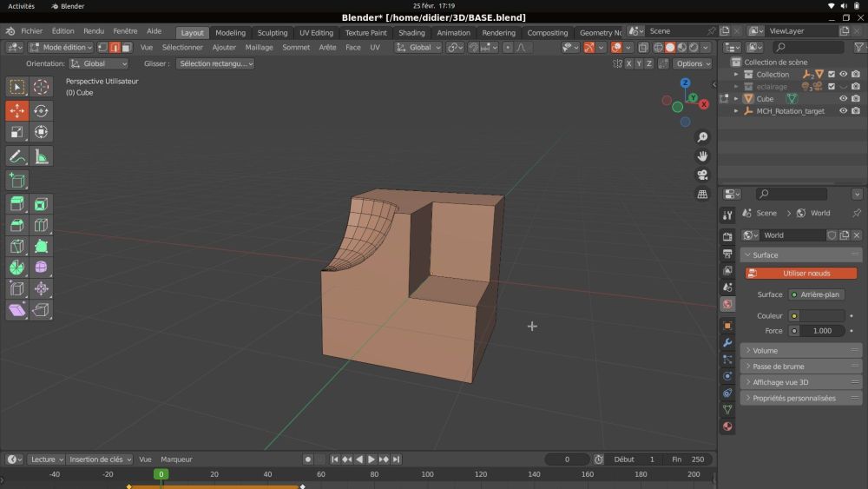Switch orthographic/perspective grid icon
Viewport: 868px width, 489px height.
702,194
